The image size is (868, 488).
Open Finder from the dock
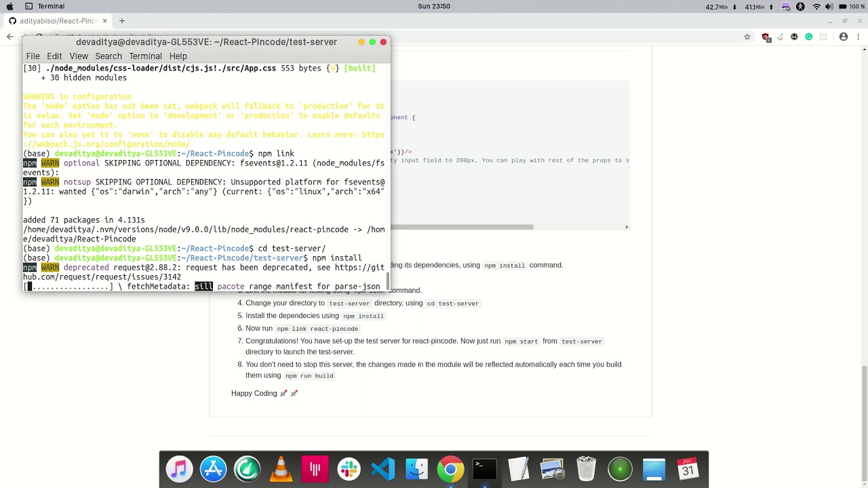(417, 469)
